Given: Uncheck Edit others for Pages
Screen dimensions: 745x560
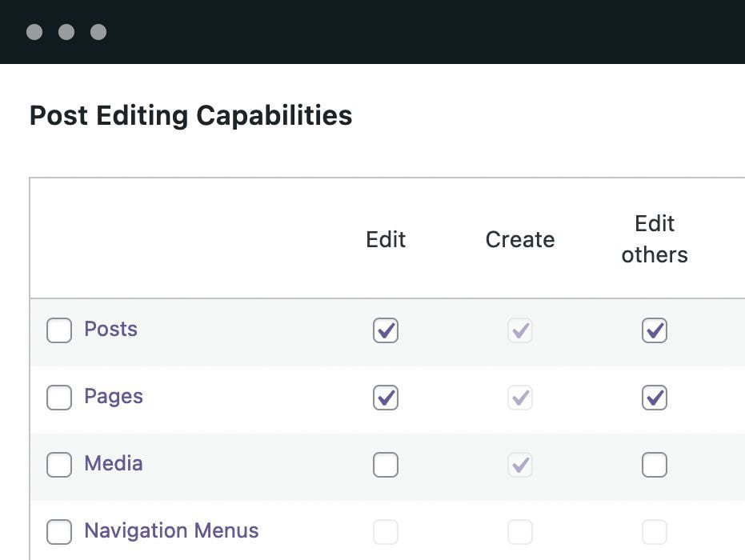Looking at the screenshot, I should 655,398.
